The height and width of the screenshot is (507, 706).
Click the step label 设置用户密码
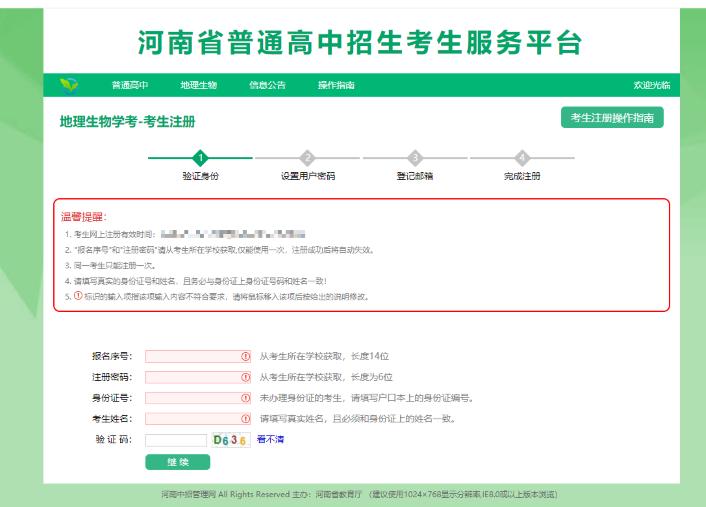308,176
